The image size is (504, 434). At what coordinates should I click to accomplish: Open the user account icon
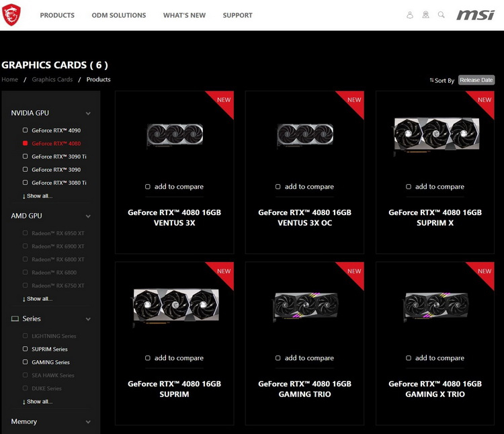410,15
